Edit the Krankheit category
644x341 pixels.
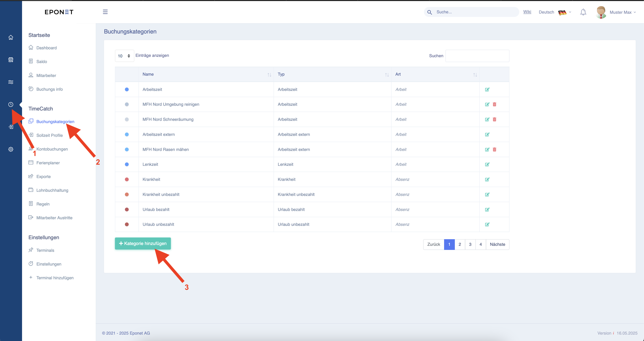pos(487,179)
